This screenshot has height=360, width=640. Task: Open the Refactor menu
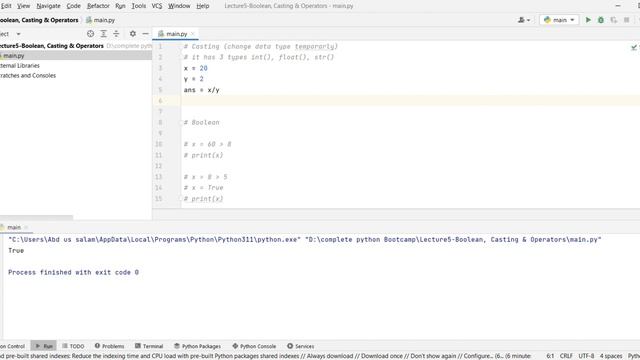[x=98, y=6]
